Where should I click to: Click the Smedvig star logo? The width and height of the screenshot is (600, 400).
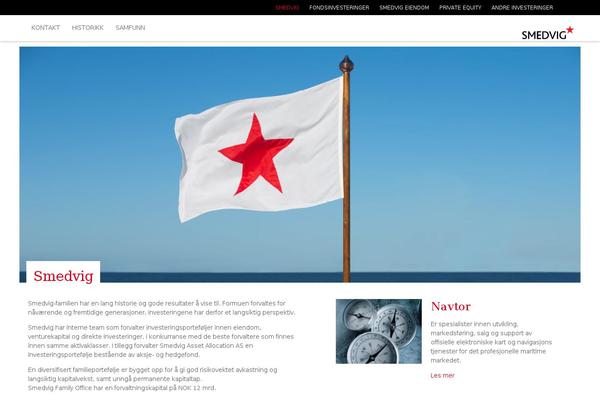coord(548,33)
